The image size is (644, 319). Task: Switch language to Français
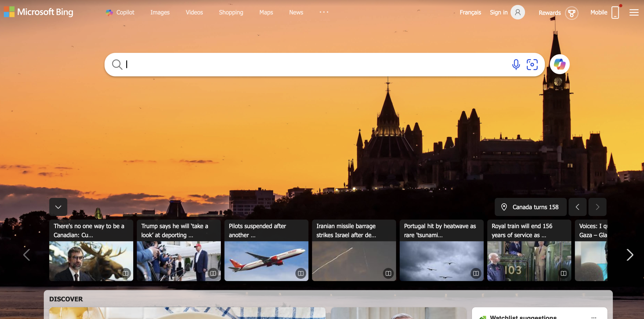pos(470,12)
